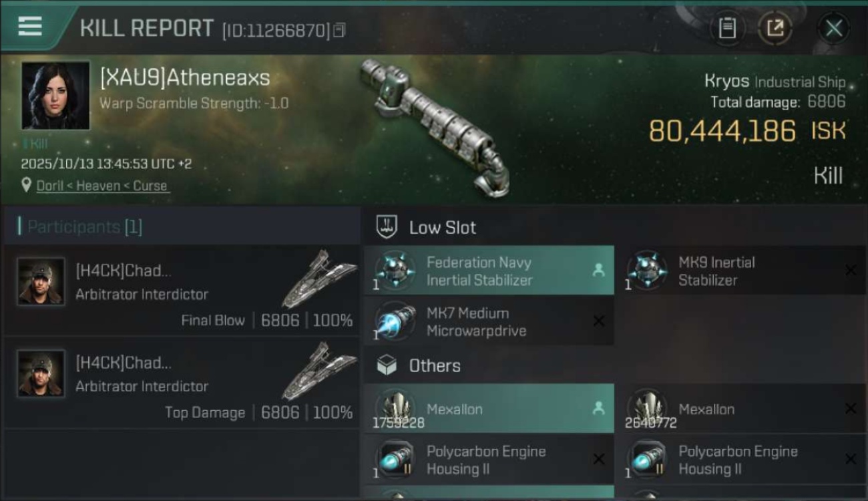The width and height of the screenshot is (868, 501).
Task: Select the highlighted Mexallon 1759228 item
Action: click(x=489, y=409)
